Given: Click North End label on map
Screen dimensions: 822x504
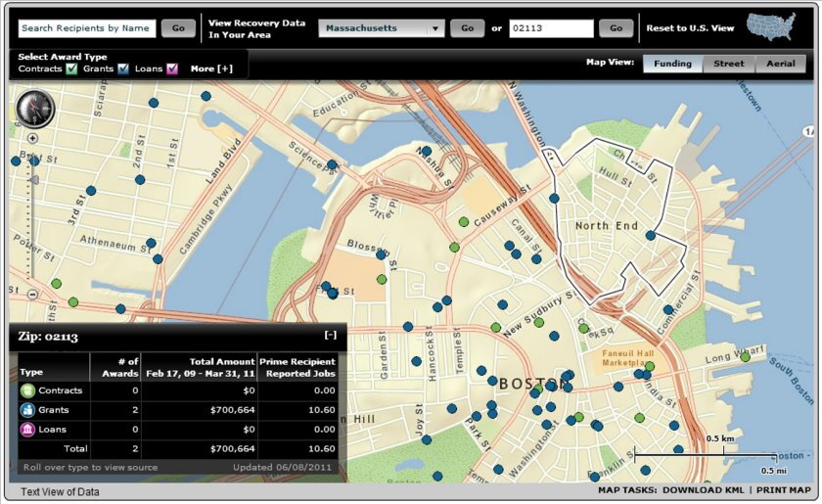Looking at the screenshot, I should pos(607,226).
